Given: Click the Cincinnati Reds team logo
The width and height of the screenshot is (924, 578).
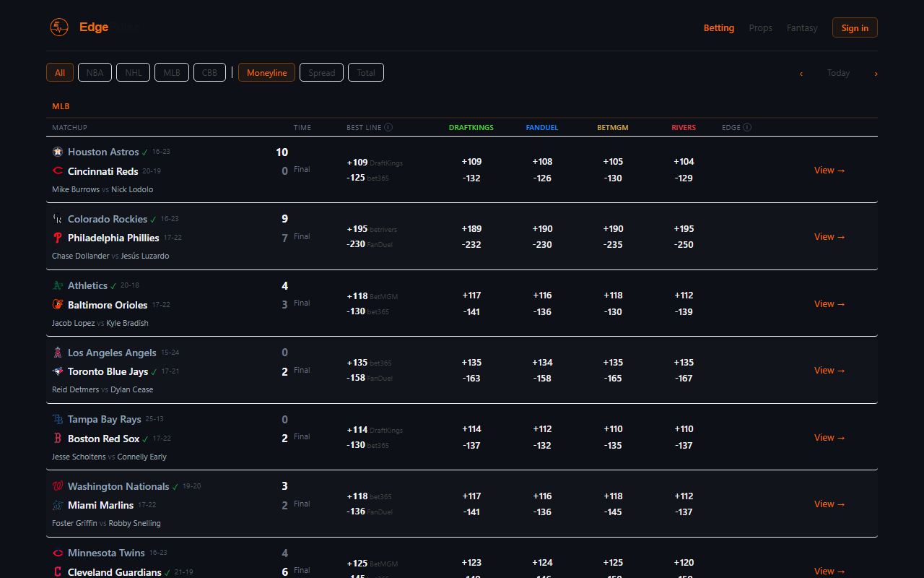Looking at the screenshot, I should [x=58, y=171].
